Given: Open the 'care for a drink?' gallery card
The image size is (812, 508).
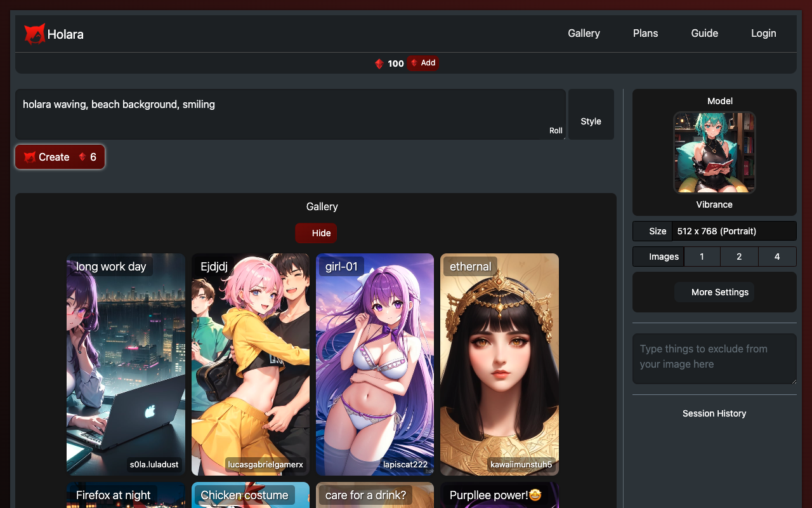Looking at the screenshot, I should click(x=375, y=495).
